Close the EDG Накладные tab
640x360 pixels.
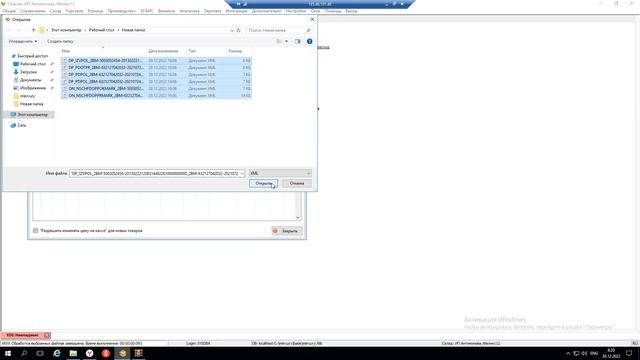(47, 335)
